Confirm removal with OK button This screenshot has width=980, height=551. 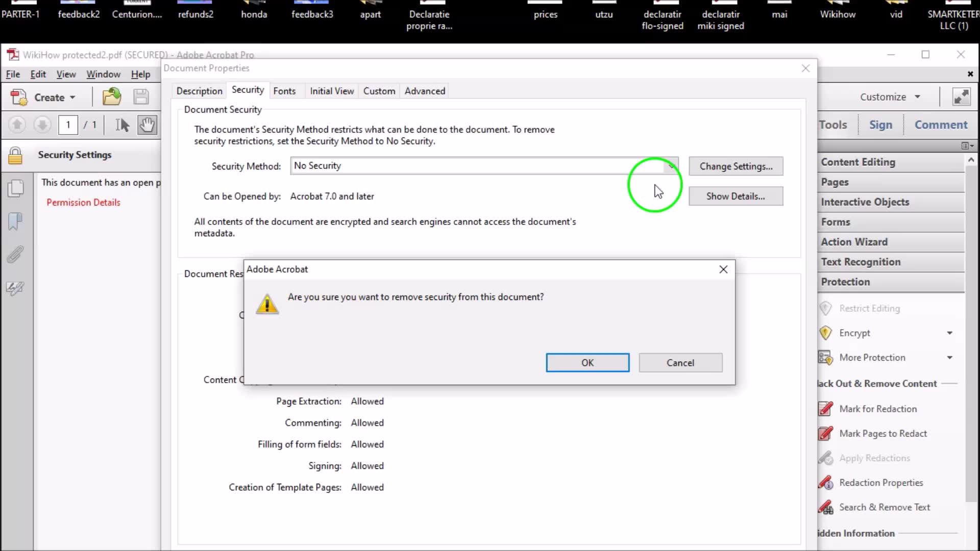point(587,363)
